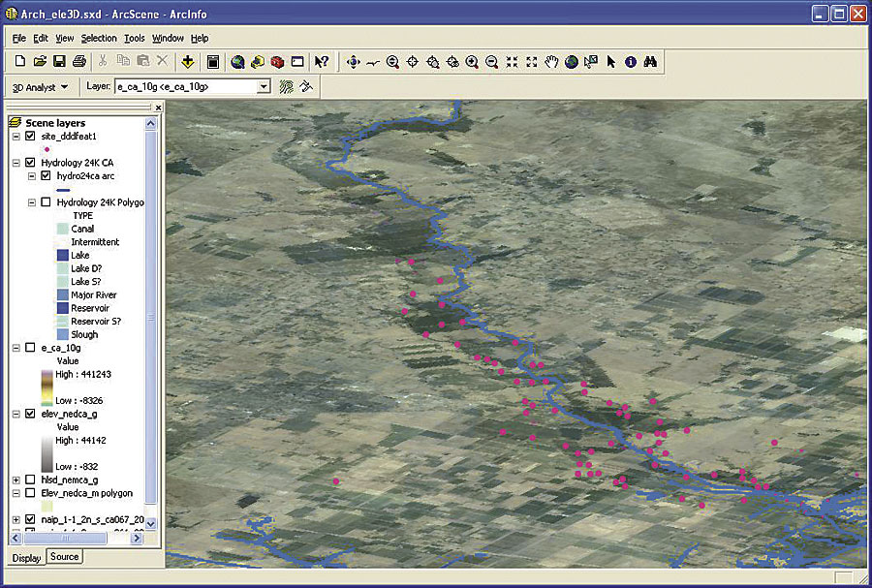Click the e_ca_10g elevation color ramp
The height and width of the screenshot is (588, 872).
(47, 387)
